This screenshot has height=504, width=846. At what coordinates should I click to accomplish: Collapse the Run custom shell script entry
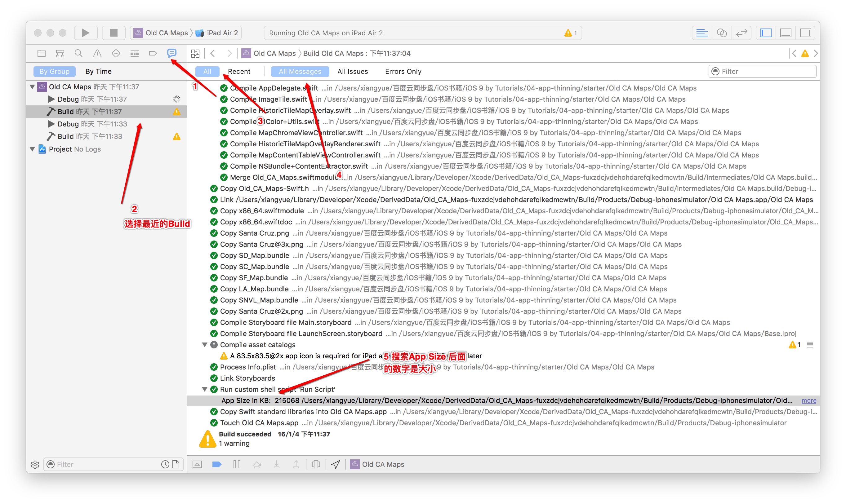tap(205, 389)
